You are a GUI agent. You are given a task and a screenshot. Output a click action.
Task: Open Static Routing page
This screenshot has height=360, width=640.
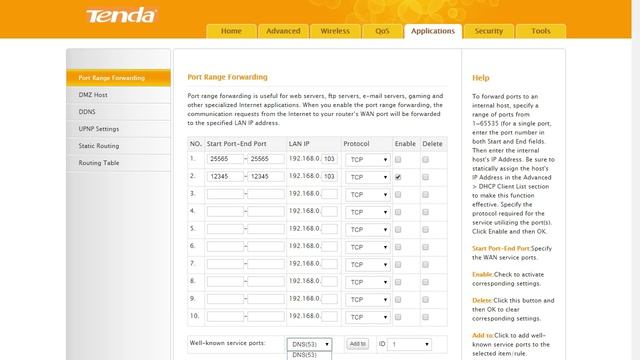coord(118,146)
